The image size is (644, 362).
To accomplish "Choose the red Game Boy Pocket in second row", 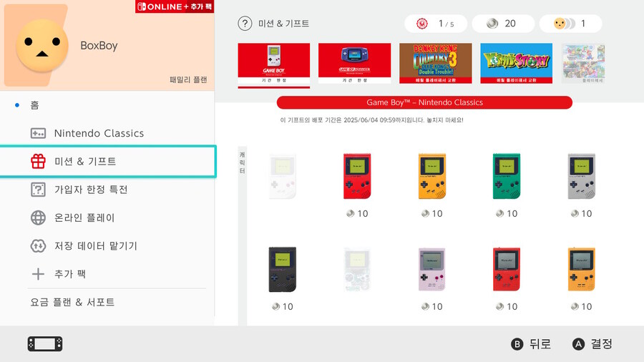I will (507, 270).
